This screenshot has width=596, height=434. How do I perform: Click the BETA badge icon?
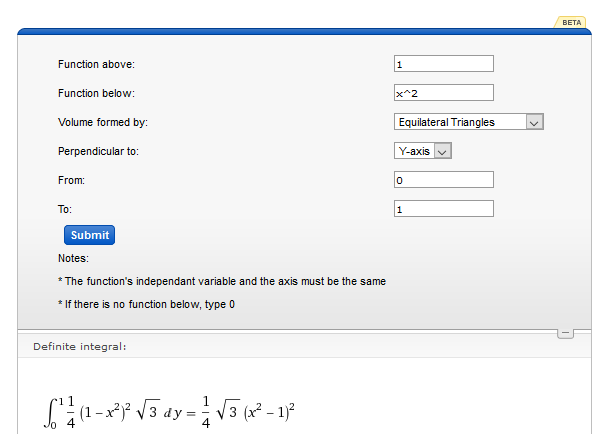[x=572, y=22]
